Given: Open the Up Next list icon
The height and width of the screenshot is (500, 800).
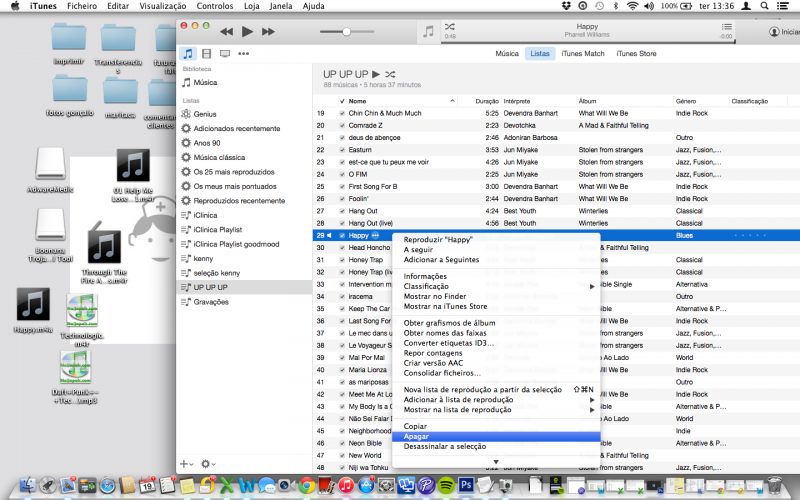Looking at the screenshot, I should point(727,27).
